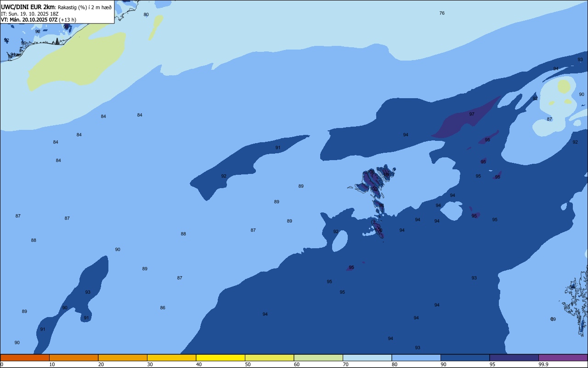Image resolution: width=588 pixels, height=368 pixels.
Task: Choose the 30–40 golden legend swatch
Action: click(171, 357)
